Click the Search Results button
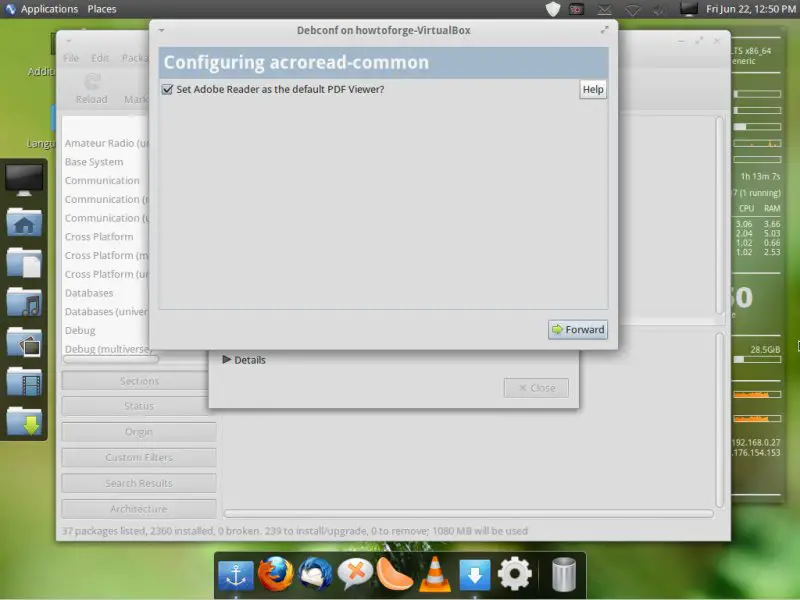Screen dimensions: 800x600 click(139, 483)
